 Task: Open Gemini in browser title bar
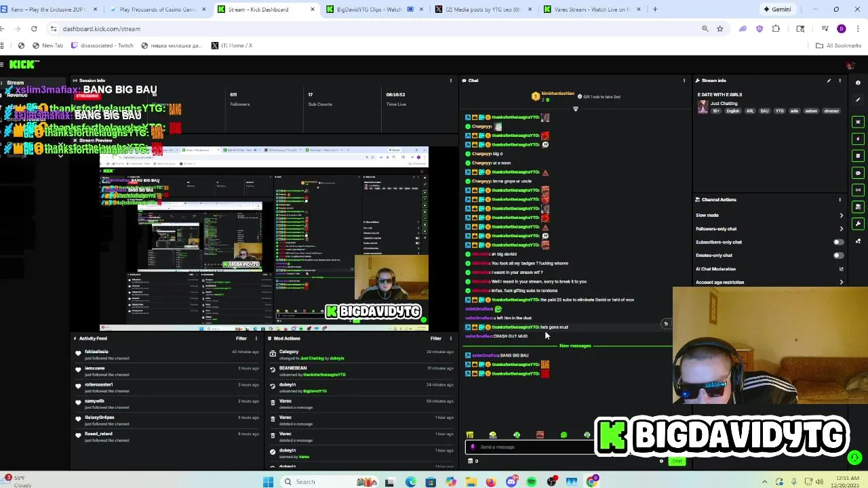777,9
